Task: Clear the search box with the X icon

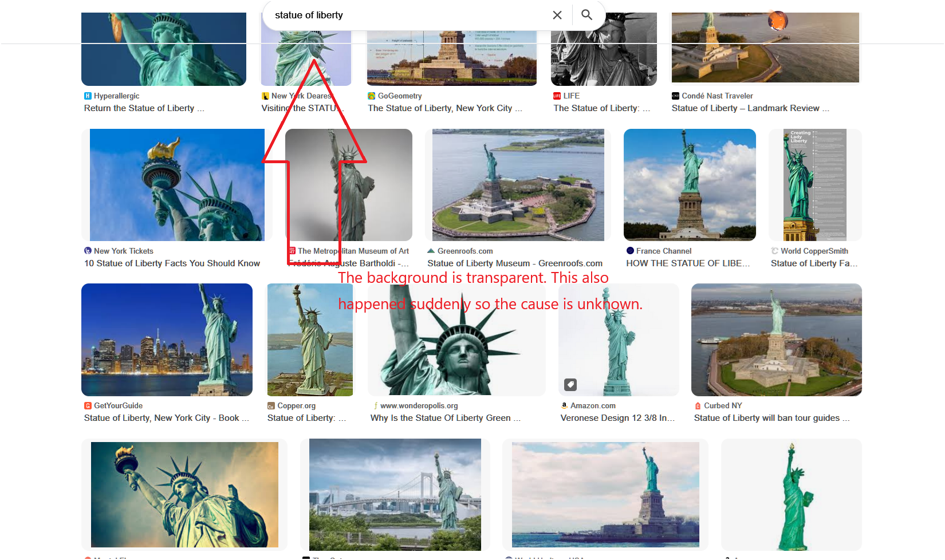Action: [x=557, y=15]
